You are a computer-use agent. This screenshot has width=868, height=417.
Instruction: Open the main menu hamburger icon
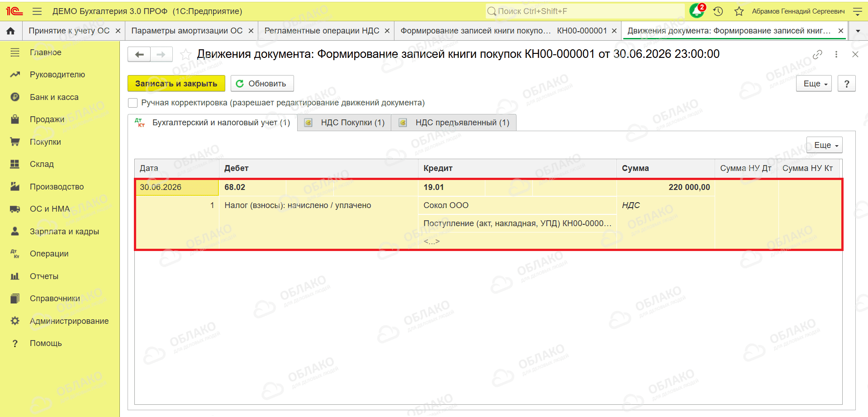click(37, 11)
